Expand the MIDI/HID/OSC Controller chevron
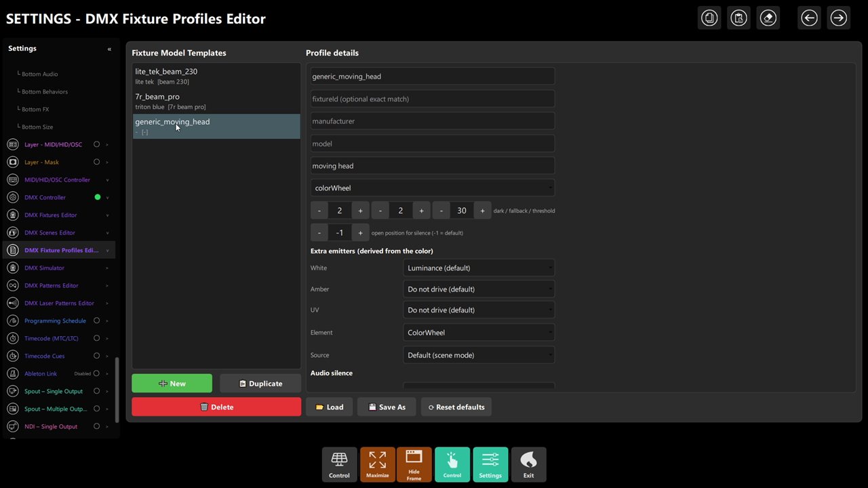 [x=107, y=180]
